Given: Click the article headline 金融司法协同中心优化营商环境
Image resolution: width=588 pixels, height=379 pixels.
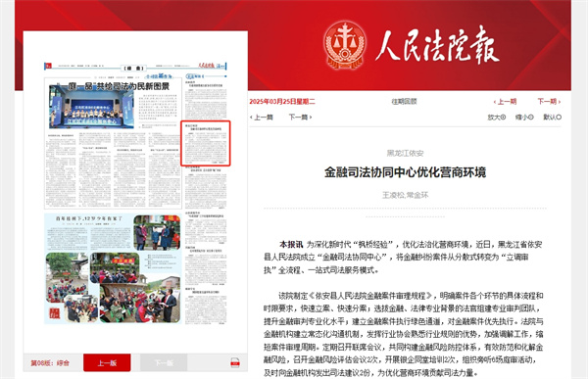Looking at the screenshot, I should 405,172.
